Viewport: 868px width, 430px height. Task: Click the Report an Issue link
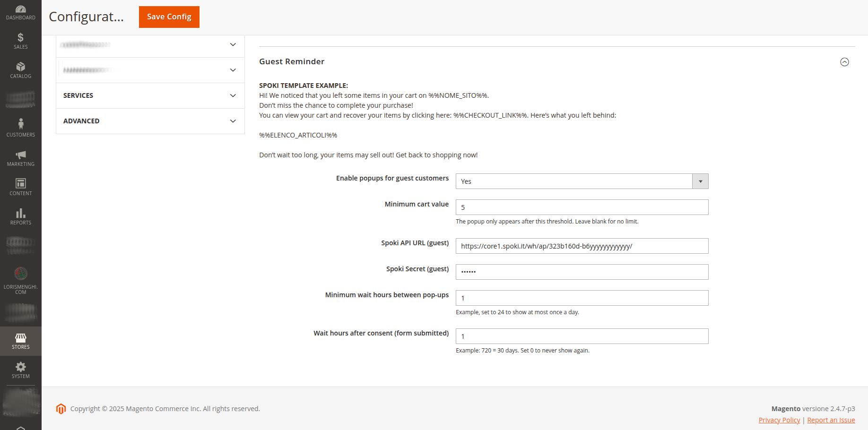(831, 420)
